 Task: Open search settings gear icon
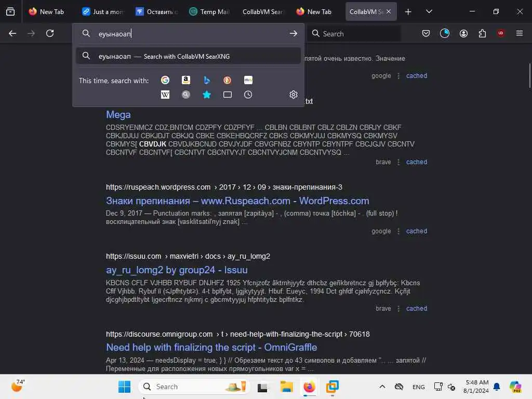(294, 95)
